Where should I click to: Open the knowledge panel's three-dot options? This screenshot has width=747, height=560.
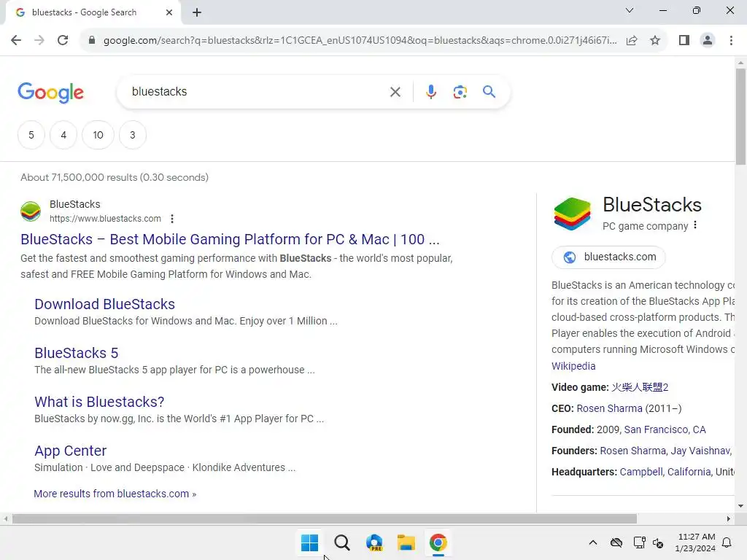tap(695, 225)
